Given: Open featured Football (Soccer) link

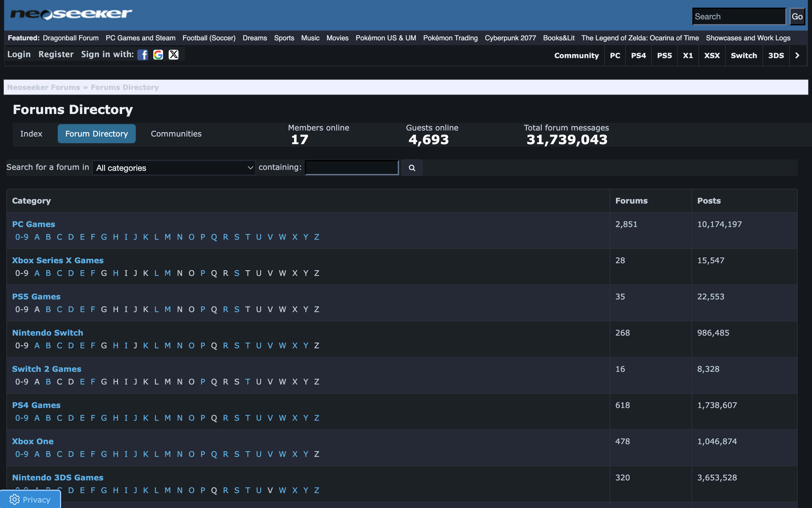Looking at the screenshot, I should (209, 38).
